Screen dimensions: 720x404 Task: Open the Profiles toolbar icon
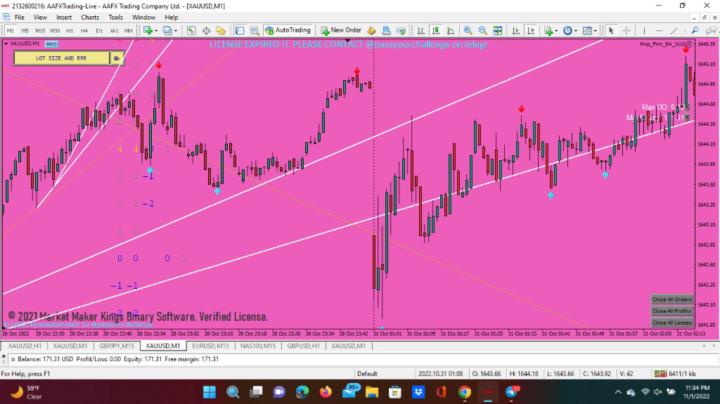point(168,31)
